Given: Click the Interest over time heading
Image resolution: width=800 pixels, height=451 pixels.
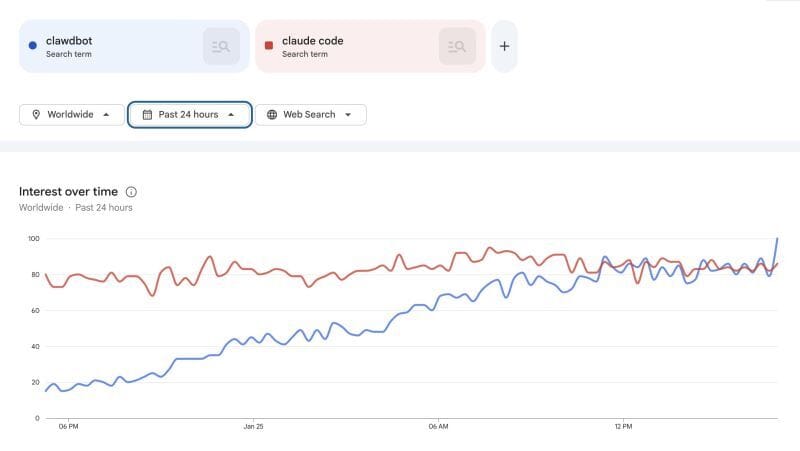Looking at the screenshot, I should pos(68,191).
